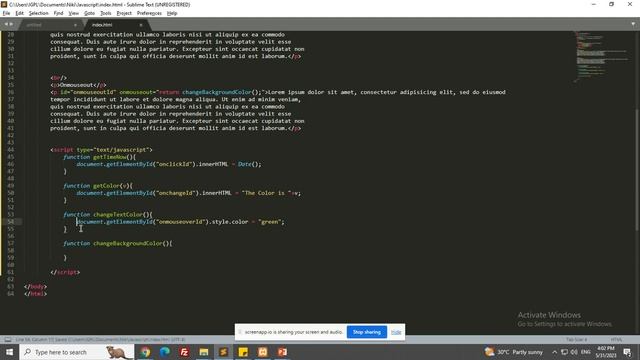
Task: Open network status tray icon
Action: coord(564,352)
